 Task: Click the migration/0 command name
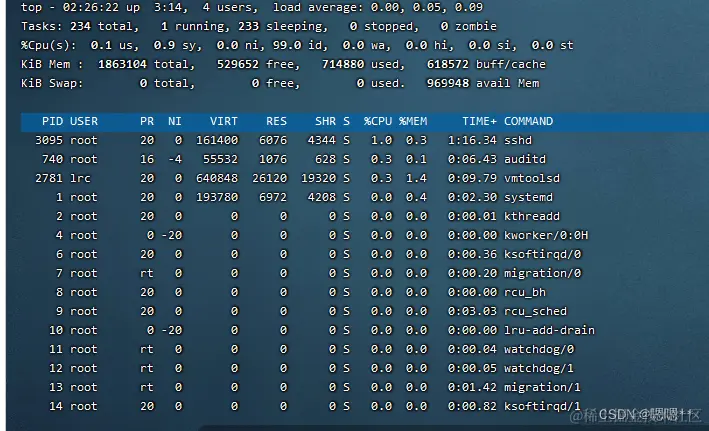coord(543,273)
